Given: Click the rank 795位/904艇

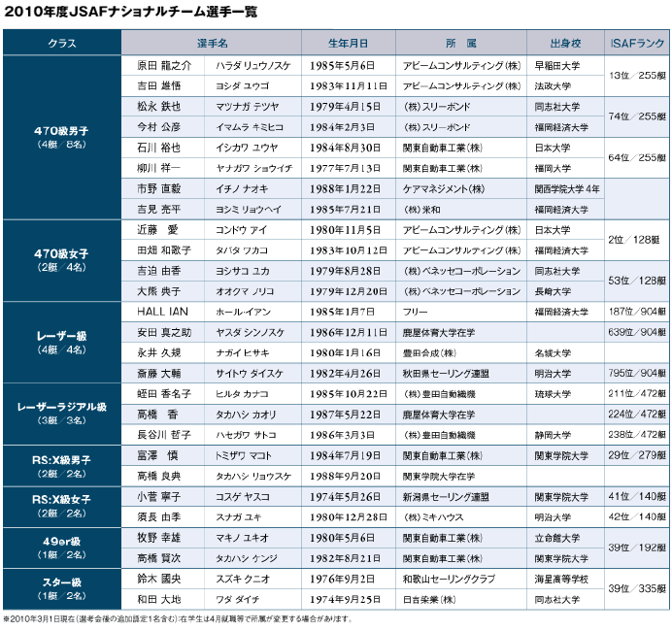Looking at the screenshot, I should point(637,373).
